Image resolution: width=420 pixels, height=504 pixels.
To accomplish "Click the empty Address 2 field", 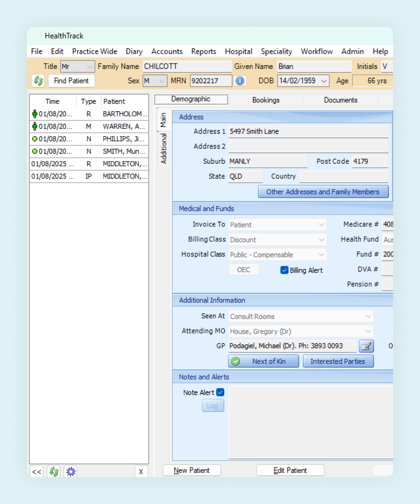I will tap(308, 147).
